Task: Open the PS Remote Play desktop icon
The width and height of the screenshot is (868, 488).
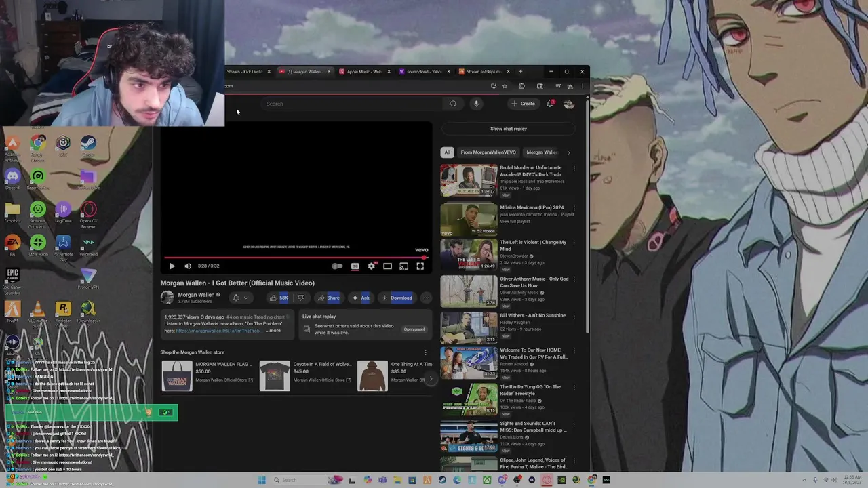Action: [63, 246]
